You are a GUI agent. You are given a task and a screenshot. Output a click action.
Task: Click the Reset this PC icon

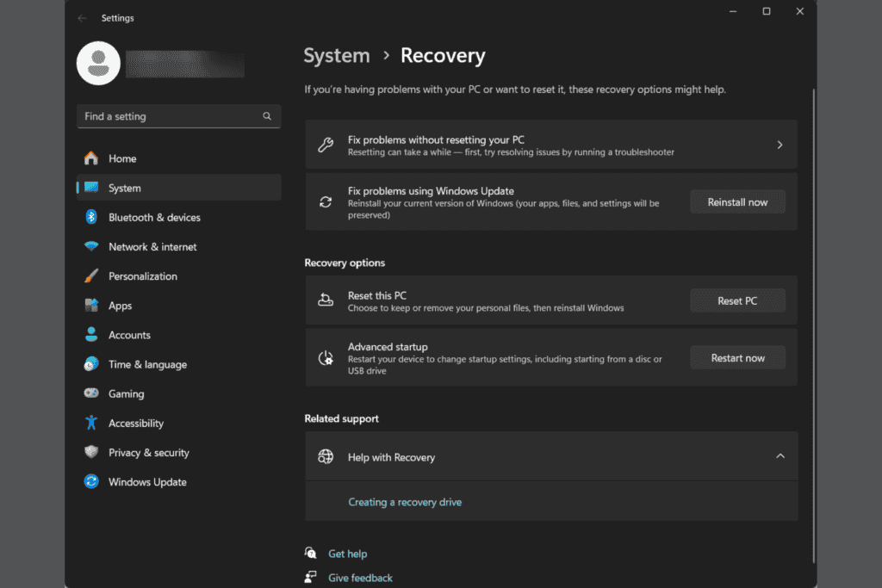click(x=326, y=300)
